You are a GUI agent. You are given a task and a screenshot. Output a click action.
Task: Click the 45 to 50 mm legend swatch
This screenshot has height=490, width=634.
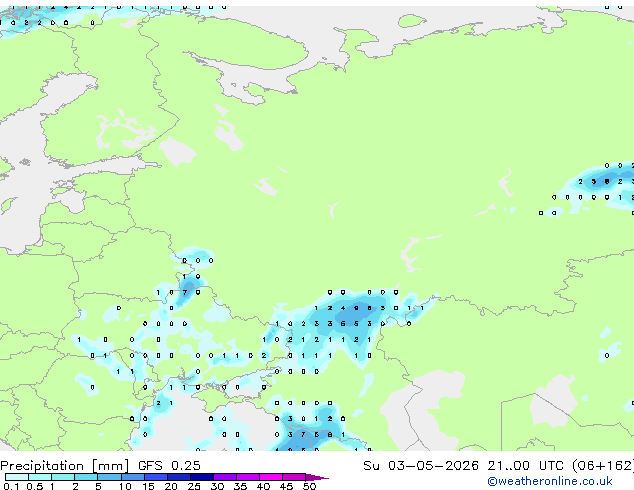[x=294, y=477]
